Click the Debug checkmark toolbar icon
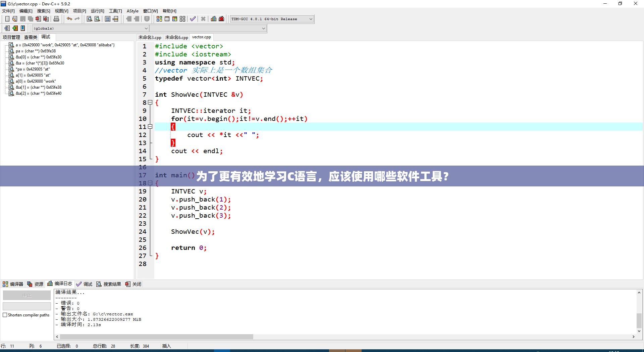 [193, 19]
